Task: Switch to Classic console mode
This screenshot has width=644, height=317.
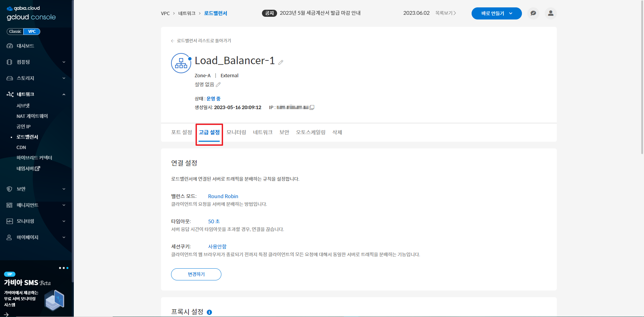Action: [15, 32]
